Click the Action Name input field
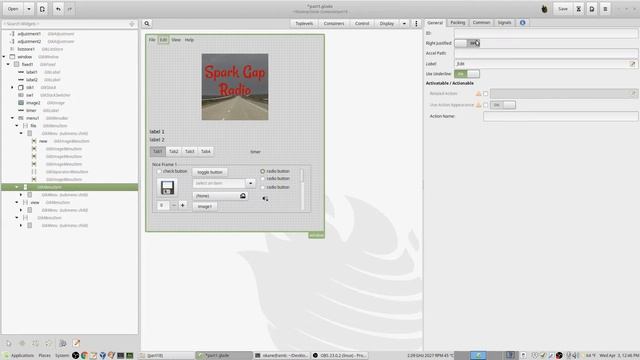 (560, 116)
